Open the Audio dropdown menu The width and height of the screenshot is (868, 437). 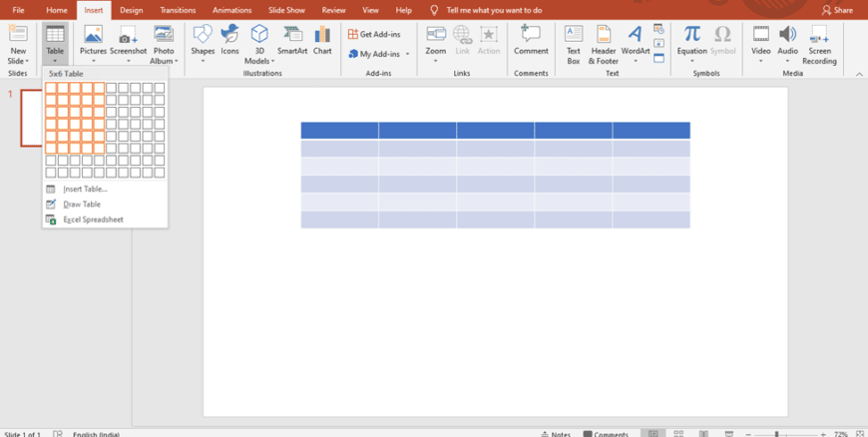787,60
